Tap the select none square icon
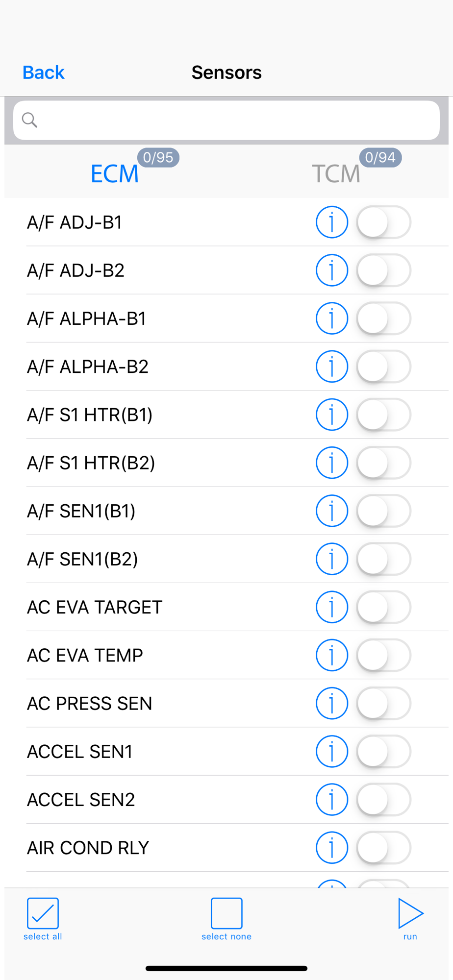The width and height of the screenshot is (453, 980). pyautogui.click(x=226, y=913)
